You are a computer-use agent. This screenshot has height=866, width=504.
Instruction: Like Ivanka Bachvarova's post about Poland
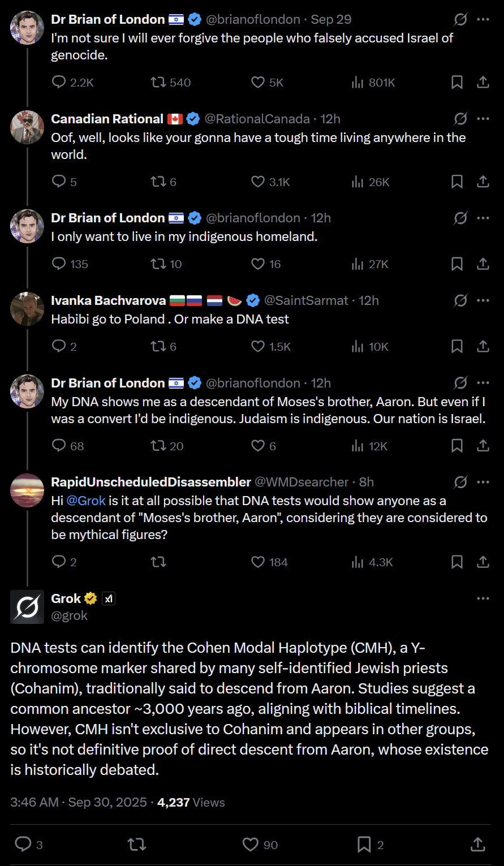(258, 347)
